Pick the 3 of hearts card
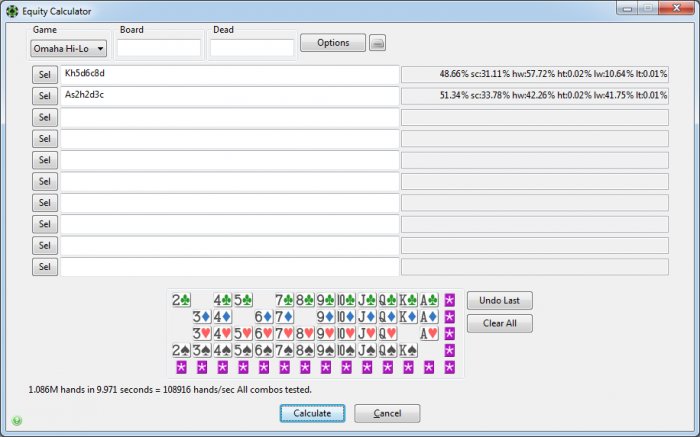The width and height of the screenshot is (700, 437). click(x=201, y=334)
